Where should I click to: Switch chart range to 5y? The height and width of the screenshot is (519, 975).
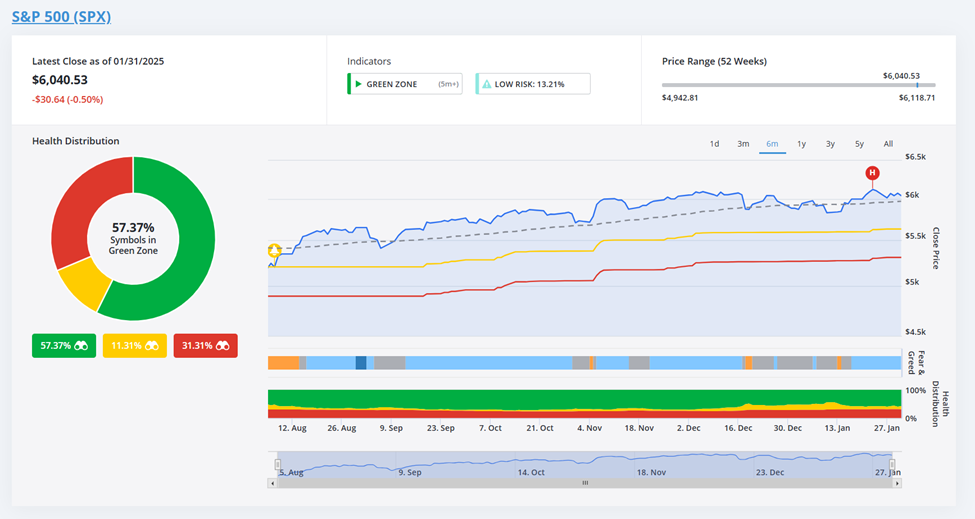[859, 144]
